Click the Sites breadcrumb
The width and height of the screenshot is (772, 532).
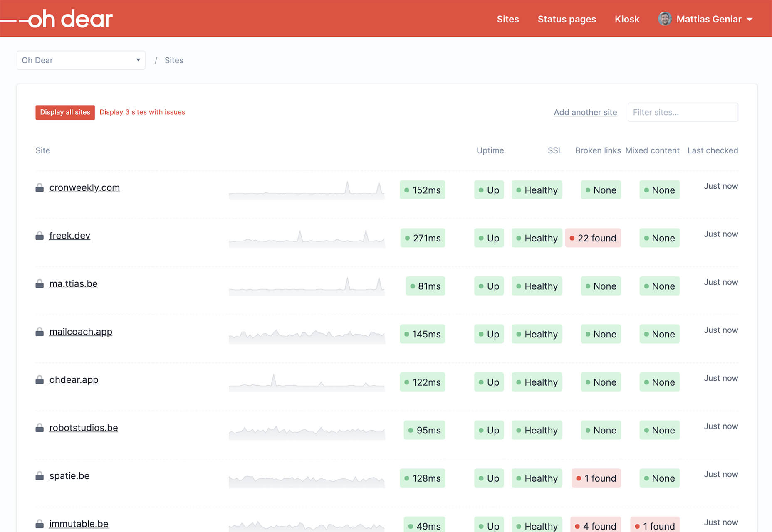pyautogui.click(x=174, y=60)
